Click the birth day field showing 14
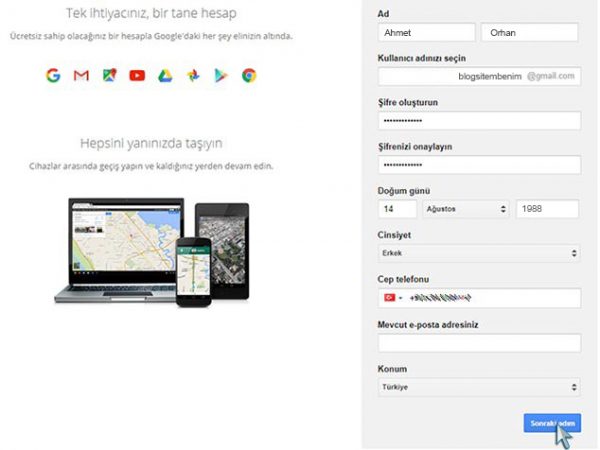The image size is (600, 450). click(x=397, y=209)
